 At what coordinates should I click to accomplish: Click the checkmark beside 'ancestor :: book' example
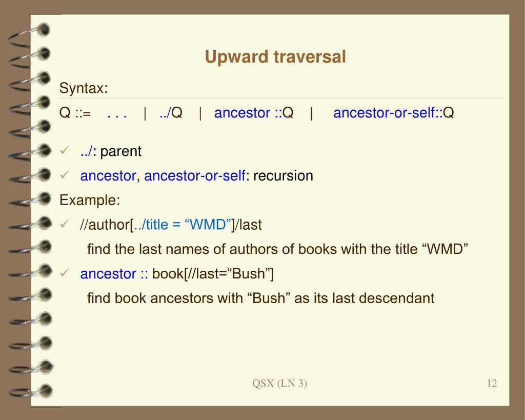pos(64,273)
